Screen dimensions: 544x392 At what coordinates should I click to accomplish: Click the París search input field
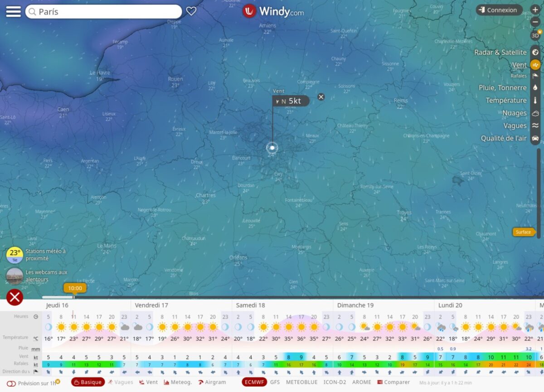[x=104, y=11]
